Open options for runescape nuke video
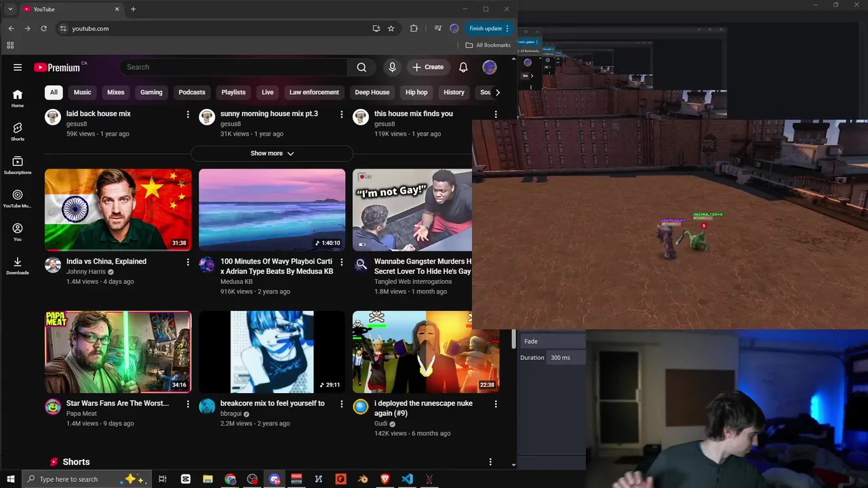This screenshot has width=868, height=488. point(496,404)
